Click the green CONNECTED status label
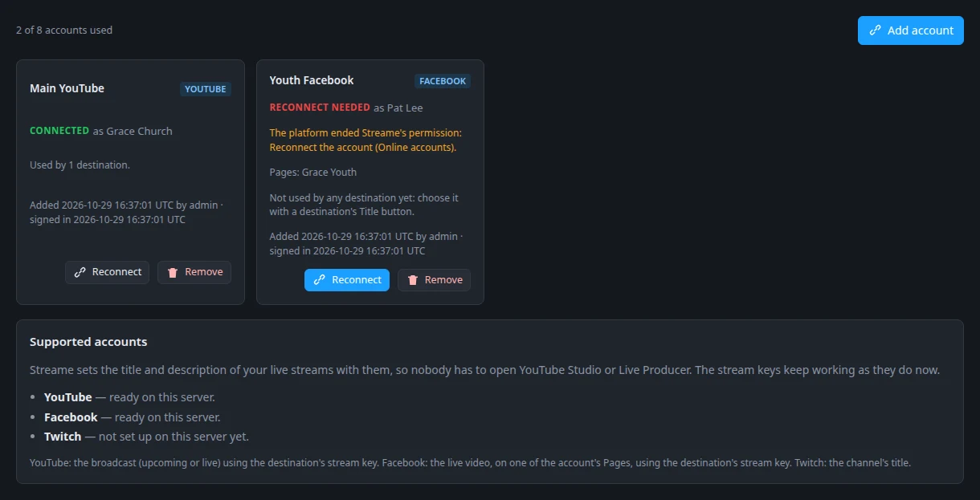The width and height of the screenshot is (980, 500). (x=59, y=131)
